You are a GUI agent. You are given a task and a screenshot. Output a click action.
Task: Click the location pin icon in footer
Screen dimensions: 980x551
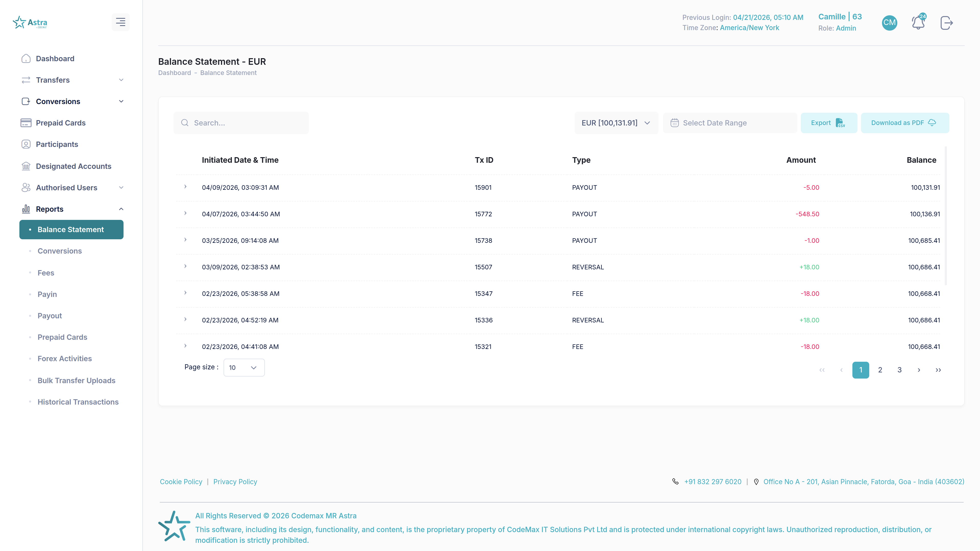click(756, 482)
